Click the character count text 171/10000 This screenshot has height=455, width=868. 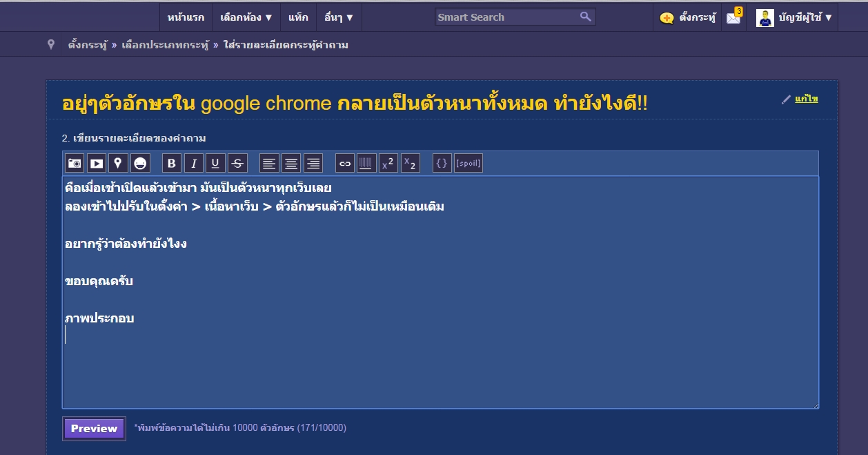322,428
